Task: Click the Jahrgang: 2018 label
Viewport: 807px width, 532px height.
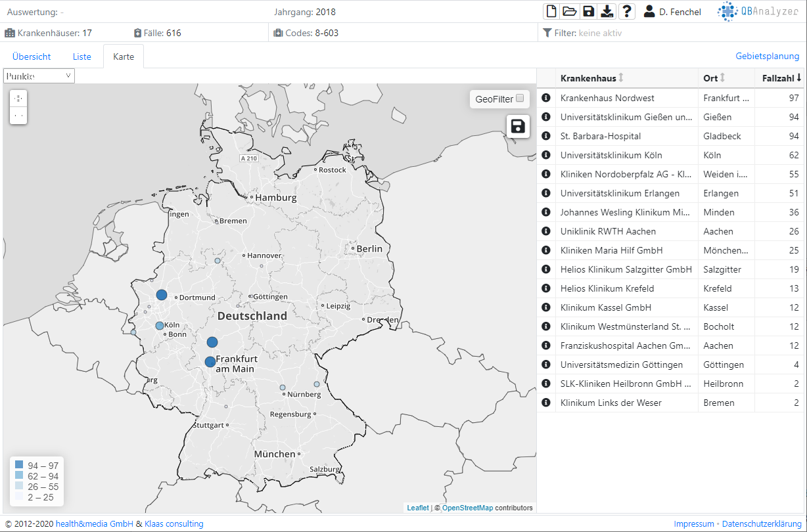Action: click(x=305, y=12)
